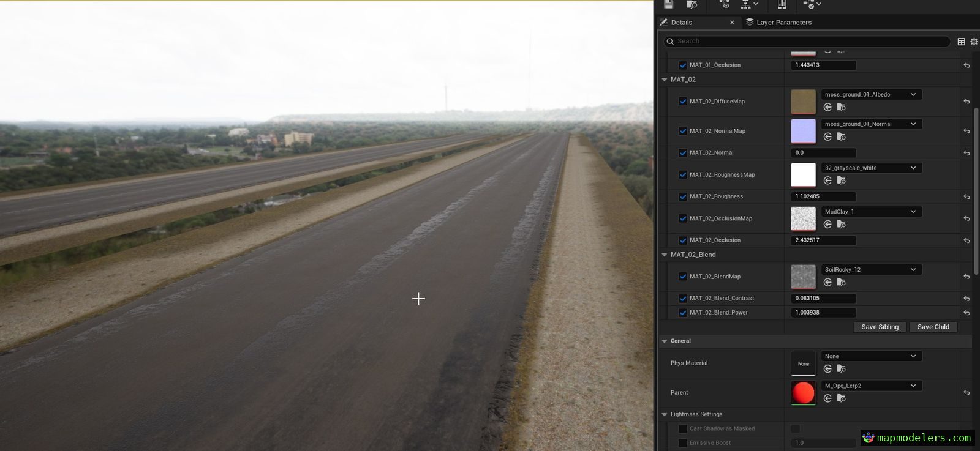Browse to 32_grayscale_white in Content Browser
This screenshot has width=980, height=451.
842,181
